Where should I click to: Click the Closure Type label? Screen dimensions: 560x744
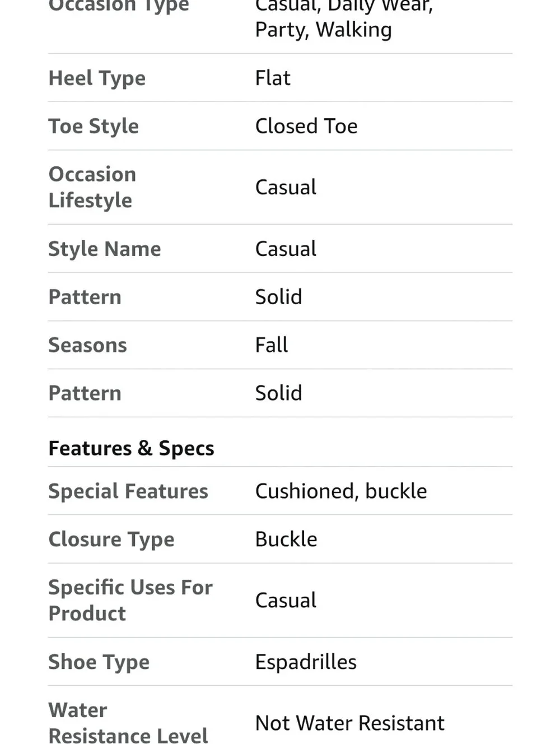pyautogui.click(x=111, y=540)
